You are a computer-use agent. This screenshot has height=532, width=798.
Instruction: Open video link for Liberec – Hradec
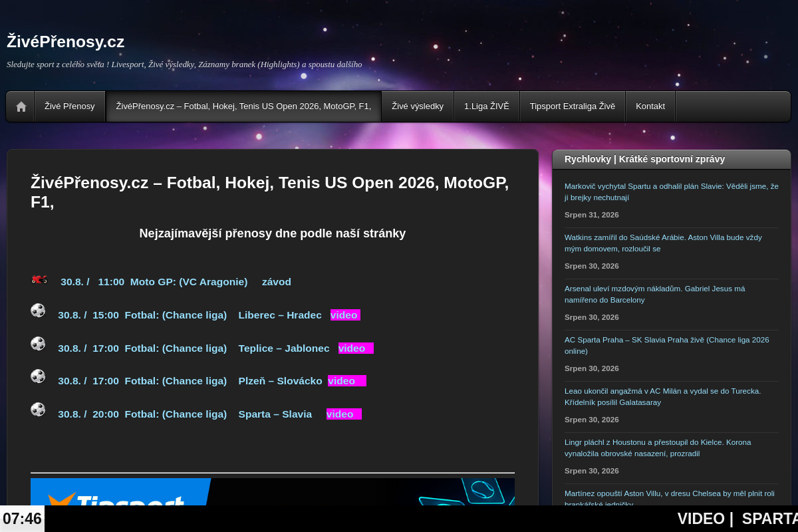(x=345, y=315)
